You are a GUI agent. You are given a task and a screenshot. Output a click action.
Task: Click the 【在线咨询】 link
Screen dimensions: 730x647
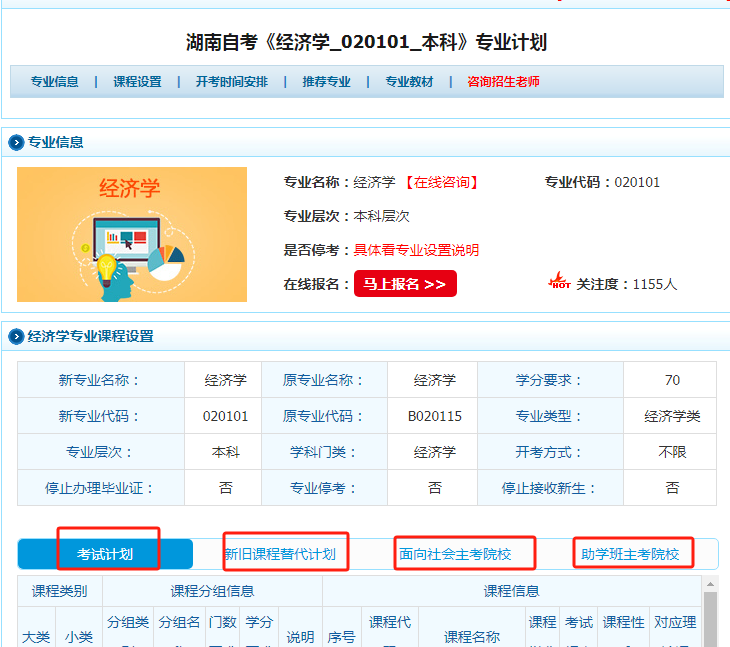click(x=442, y=182)
